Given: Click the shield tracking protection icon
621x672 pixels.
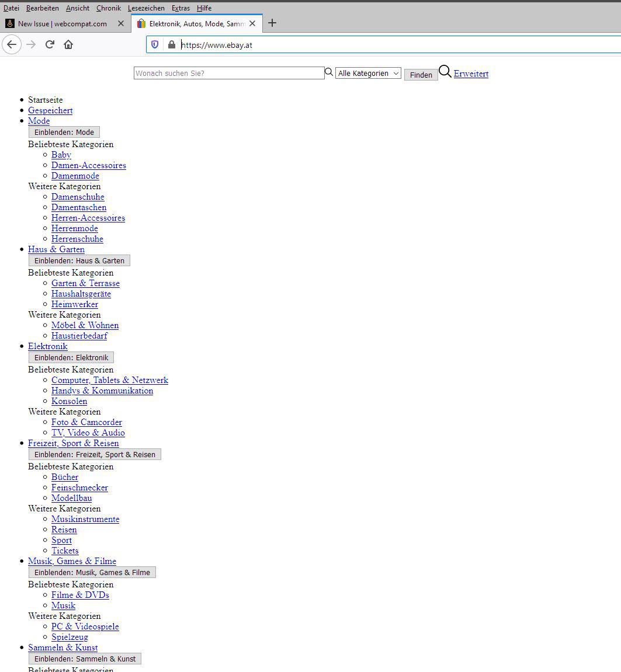Looking at the screenshot, I should pos(154,44).
